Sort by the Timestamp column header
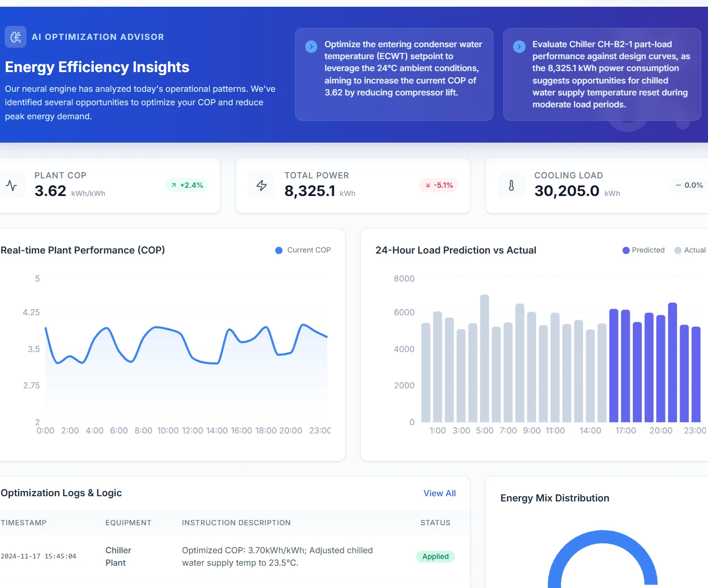708x588 pixels. 24,523
